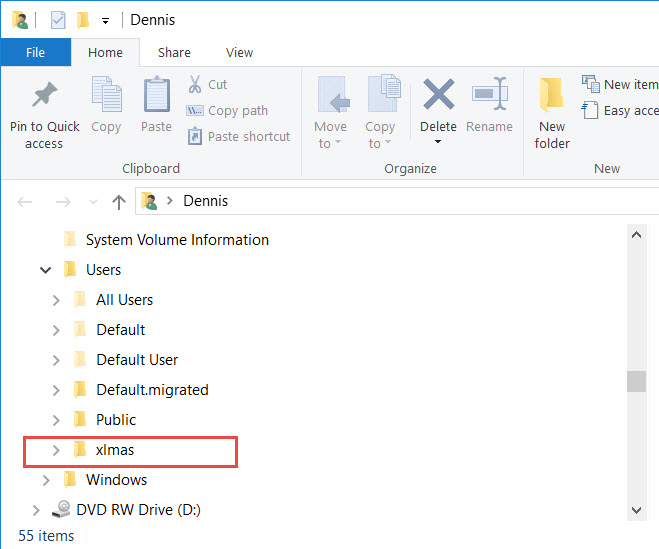Open the New item menu

(x=620, y=84)
